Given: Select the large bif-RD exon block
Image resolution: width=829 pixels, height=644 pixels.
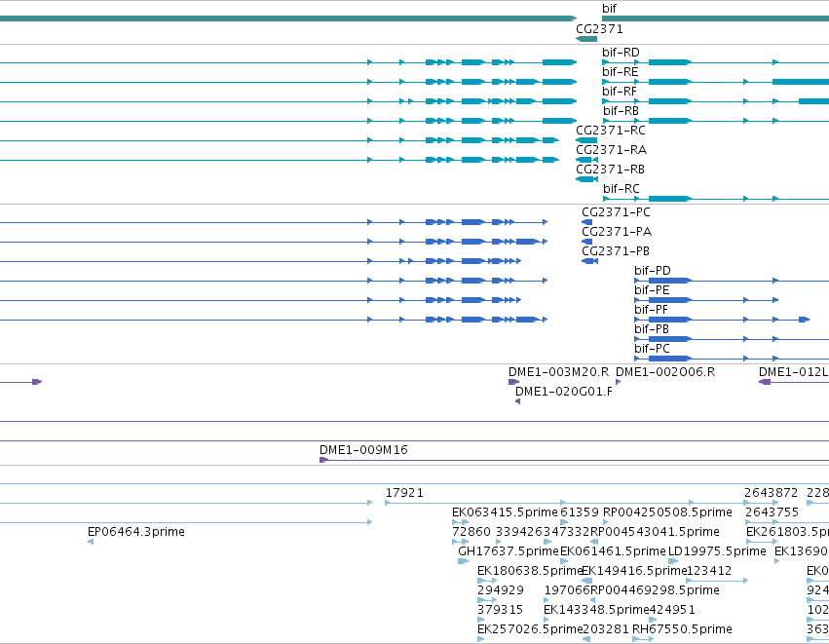Looking at the screenshot, I should (669, 62).
